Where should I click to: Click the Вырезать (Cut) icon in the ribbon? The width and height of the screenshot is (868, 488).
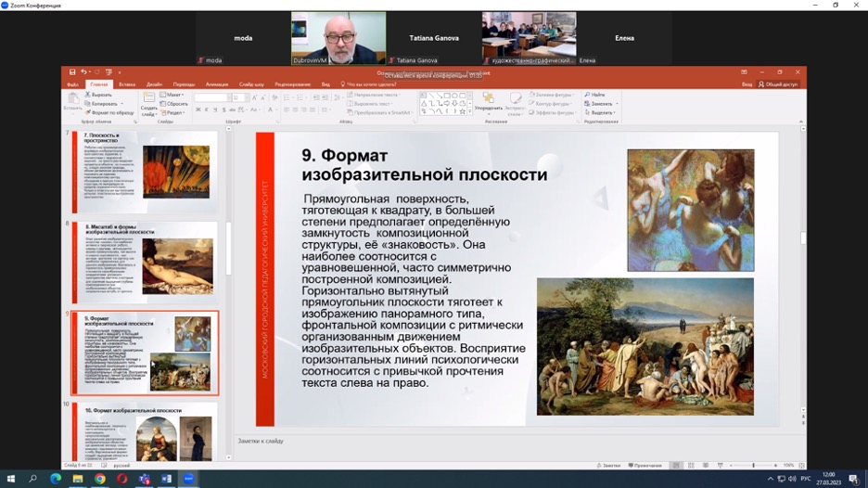tap(88, 95)
